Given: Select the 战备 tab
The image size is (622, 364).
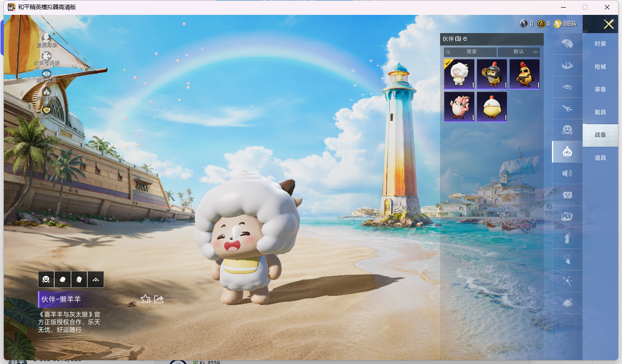Looking at the screenshot, I should pyautogui.click(x=600, y=135).
